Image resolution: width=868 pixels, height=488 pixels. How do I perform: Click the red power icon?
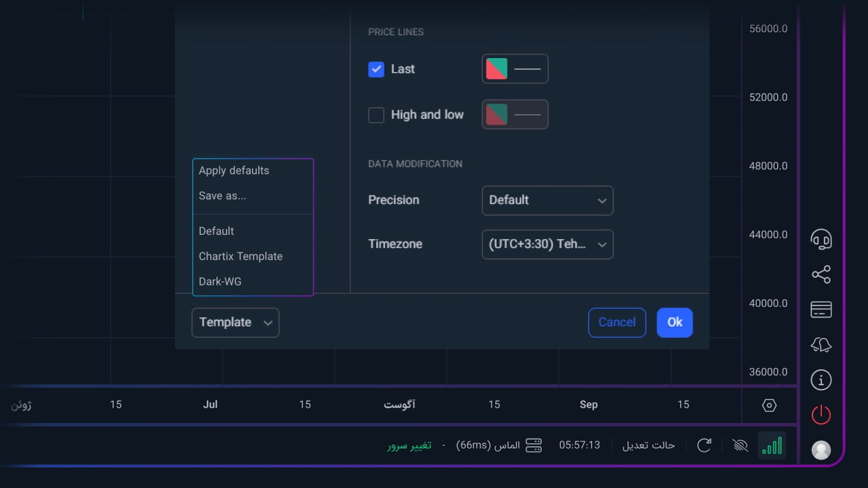[821, 415]
